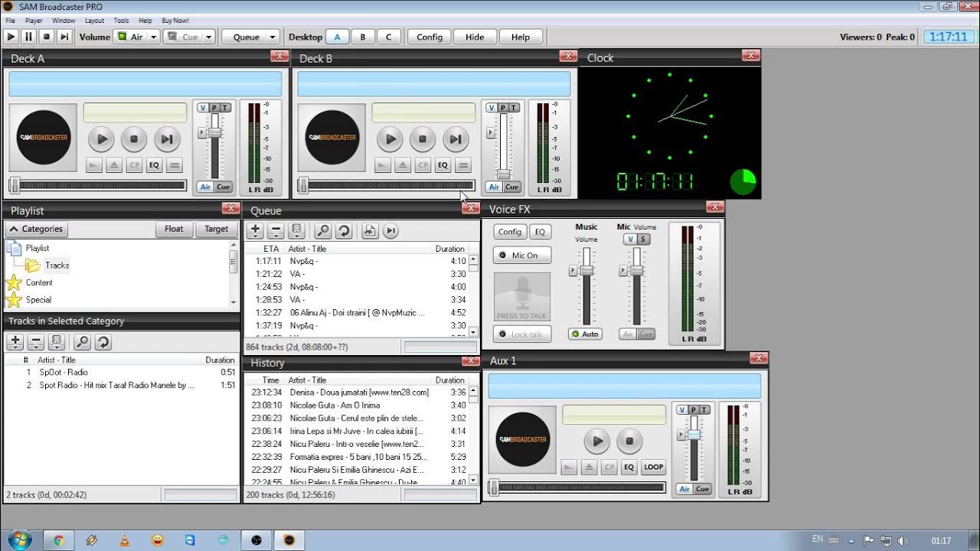Open the Player menu
980x551 pixels.
click(34, 21)
